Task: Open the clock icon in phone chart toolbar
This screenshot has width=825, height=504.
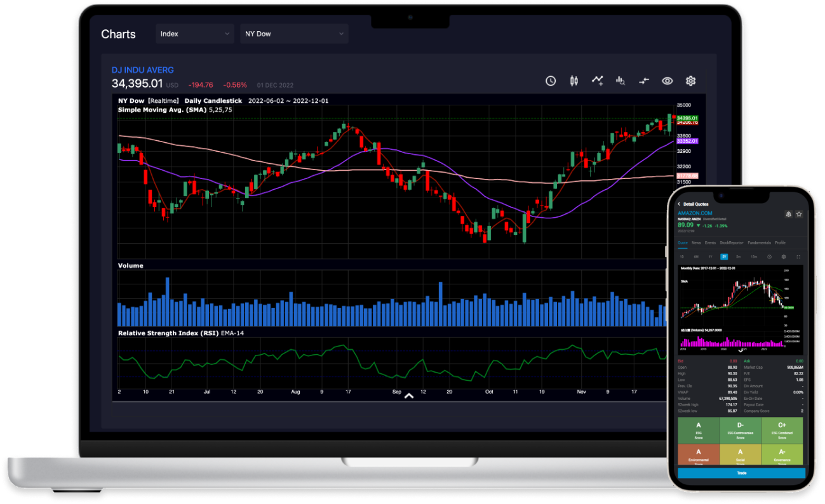Action: (x=769, y=257)
